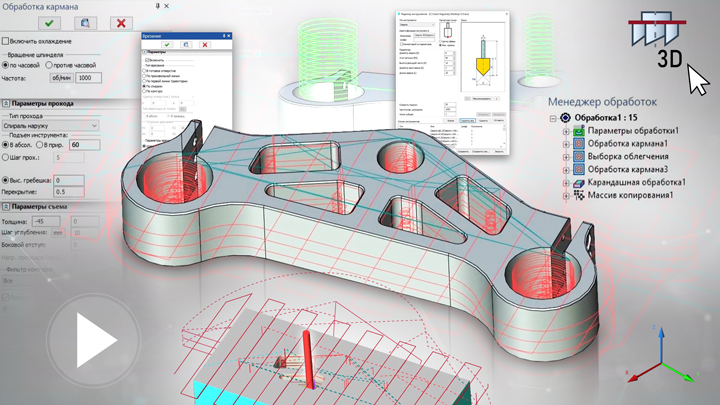Expand the Обработка кармана3 node
This screenshot has width=720, height=405.
click(x=566, y=170)
